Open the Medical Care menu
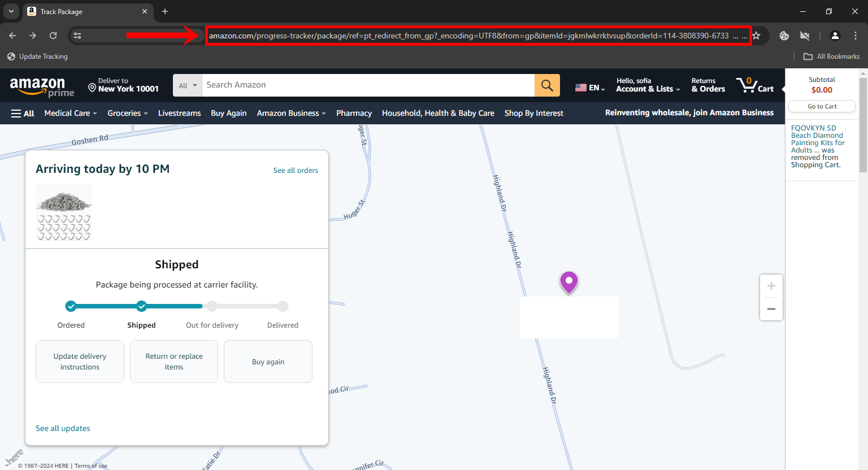 [x=71, y=114]
